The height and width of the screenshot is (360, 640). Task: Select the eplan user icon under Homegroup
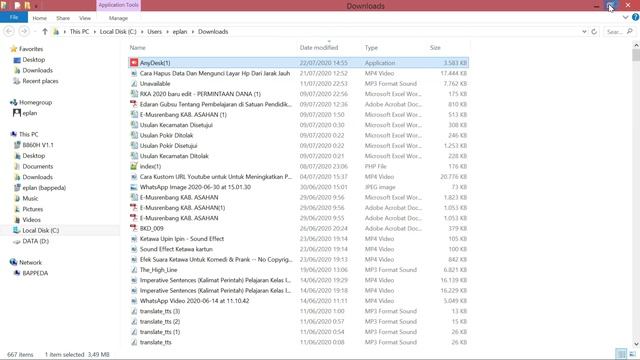click(17, 113)
